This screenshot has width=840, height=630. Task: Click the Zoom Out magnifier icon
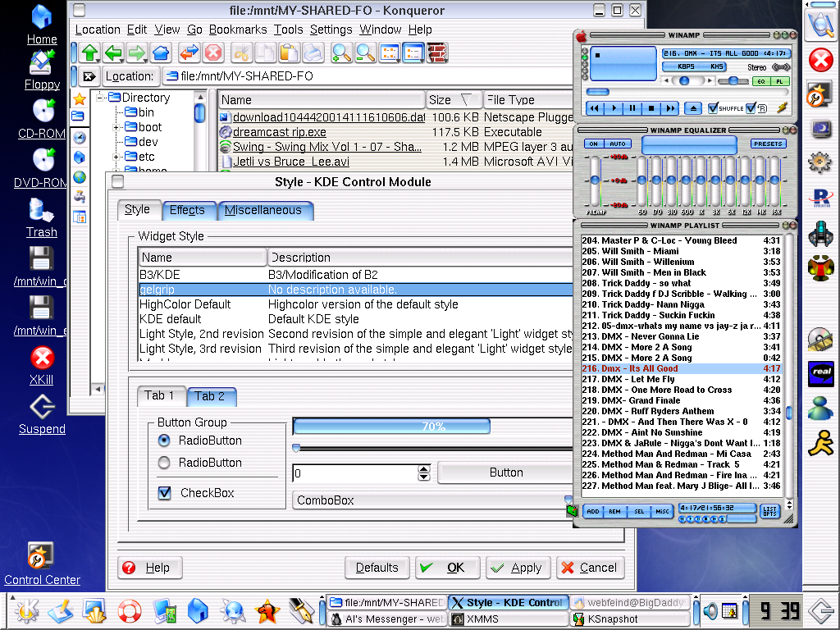[365, 53]
